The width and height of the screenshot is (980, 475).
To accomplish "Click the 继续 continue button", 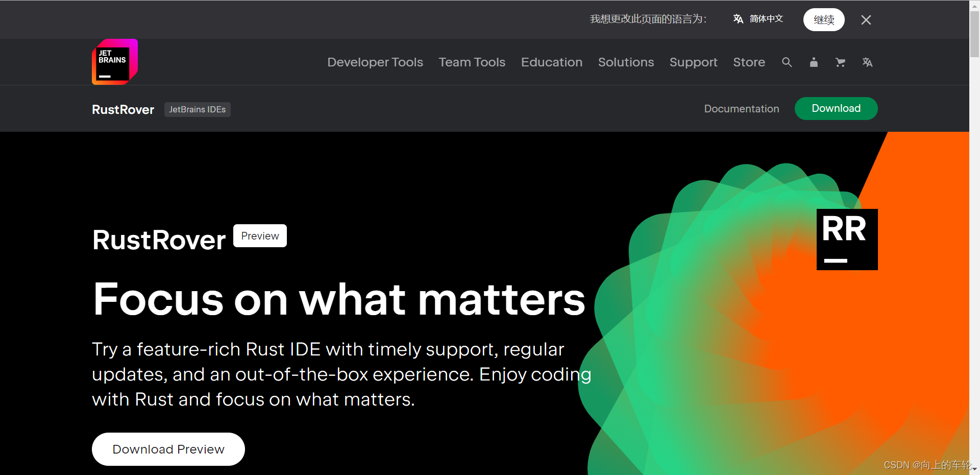I will pyautogui.click(x=824, y=20).
